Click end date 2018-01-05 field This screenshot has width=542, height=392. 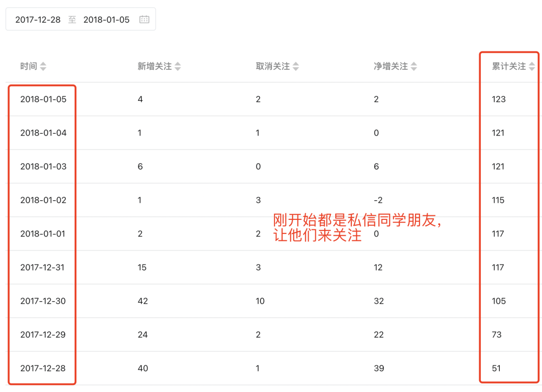tap(106, 20)
